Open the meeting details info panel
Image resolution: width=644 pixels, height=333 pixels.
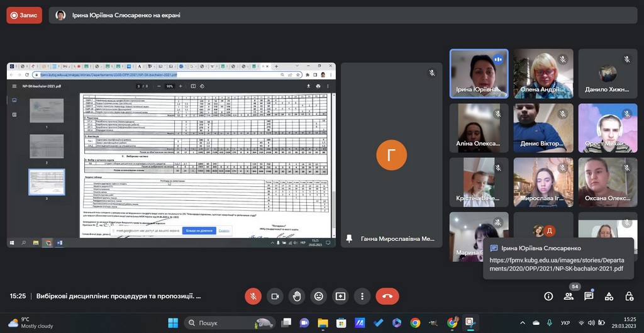point(548,296)
